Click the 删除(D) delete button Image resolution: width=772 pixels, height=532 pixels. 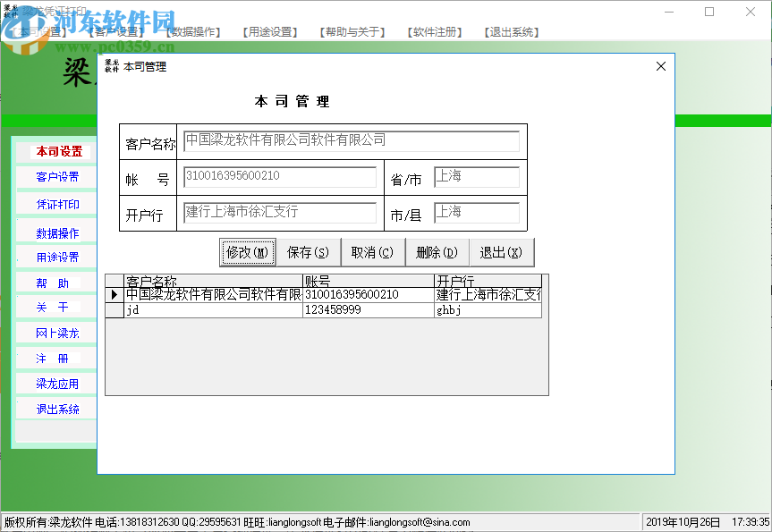[x=437, y=252]
